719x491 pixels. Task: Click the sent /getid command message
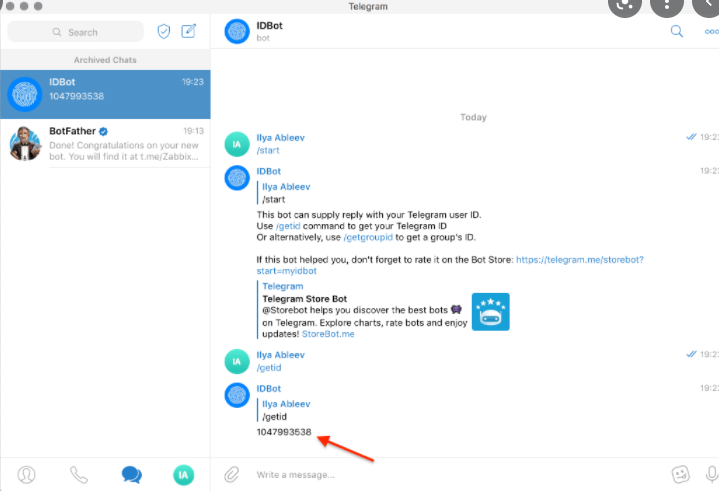point(269,368)
